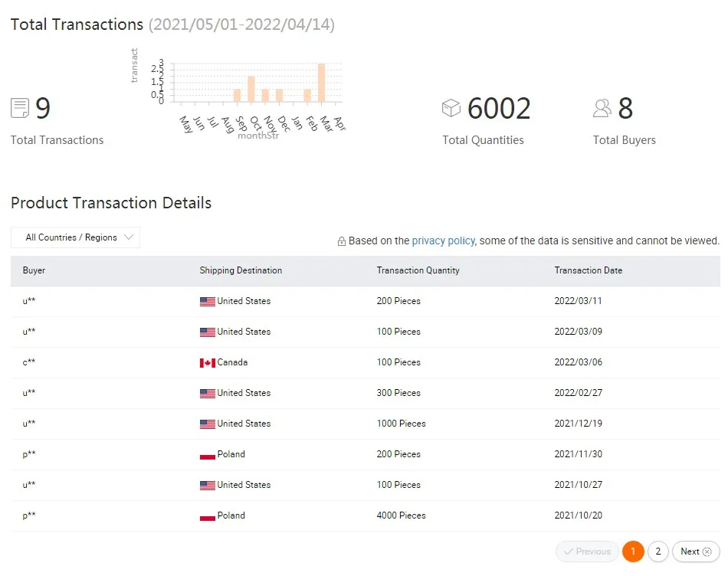
Task: Go to page 2 of transactions
Action: pos(657,551)
